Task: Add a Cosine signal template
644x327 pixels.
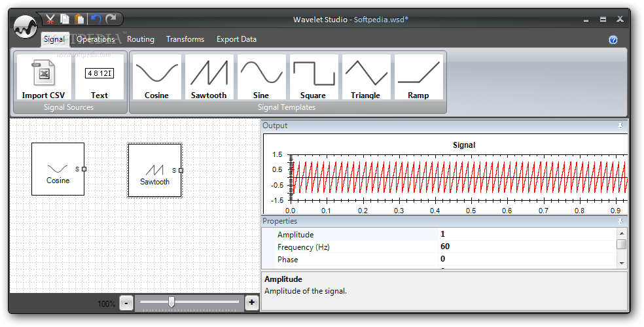Action: pos(156,78)
